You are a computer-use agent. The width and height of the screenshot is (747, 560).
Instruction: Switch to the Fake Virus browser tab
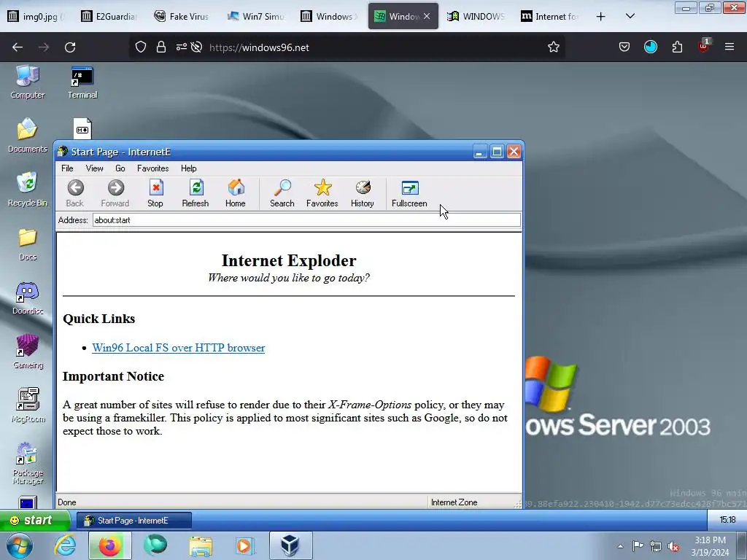(183, 16)
